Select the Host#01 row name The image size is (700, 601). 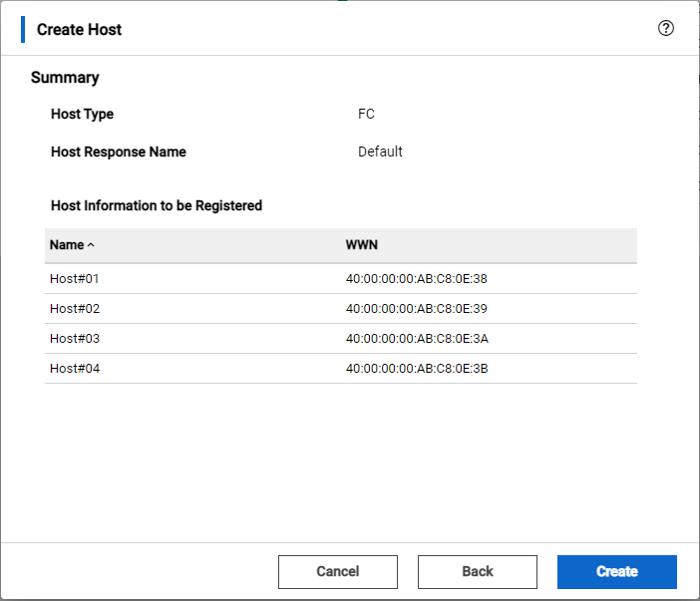[75, 279]
